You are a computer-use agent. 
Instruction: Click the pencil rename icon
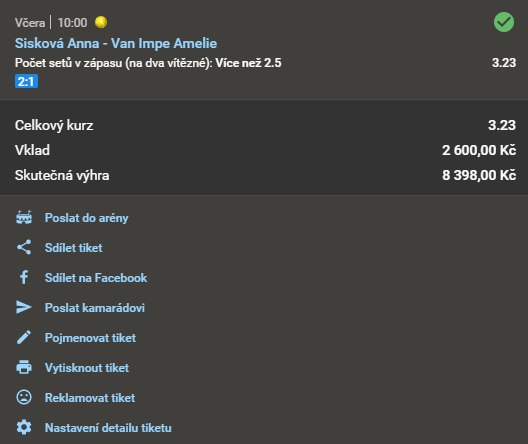[24, 337]
